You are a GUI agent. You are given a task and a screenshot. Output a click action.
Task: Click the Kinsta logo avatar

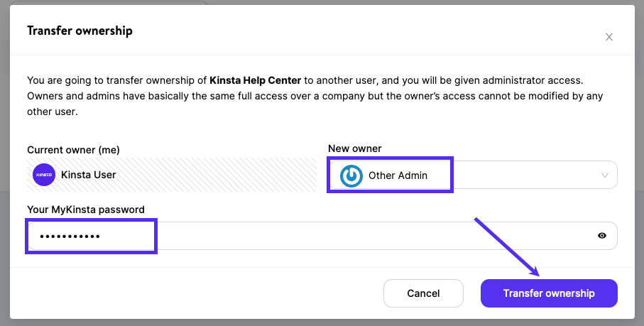click(44, 174)
